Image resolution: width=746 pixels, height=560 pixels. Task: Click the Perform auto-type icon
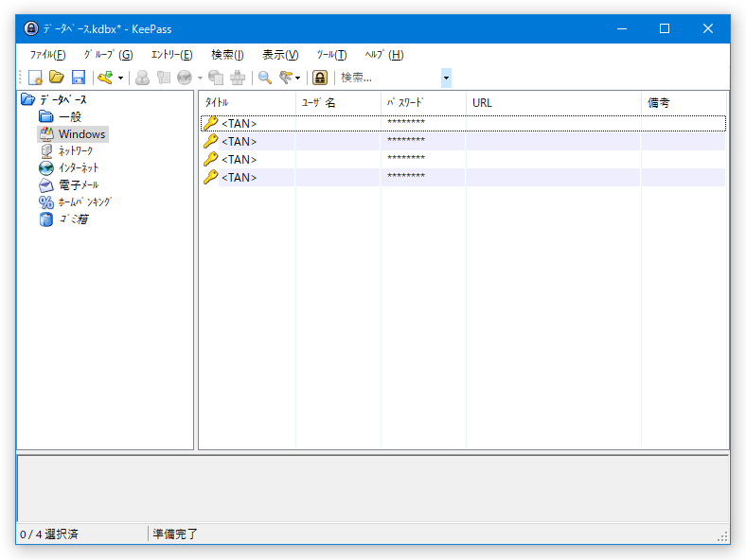(x=238, y=78)
